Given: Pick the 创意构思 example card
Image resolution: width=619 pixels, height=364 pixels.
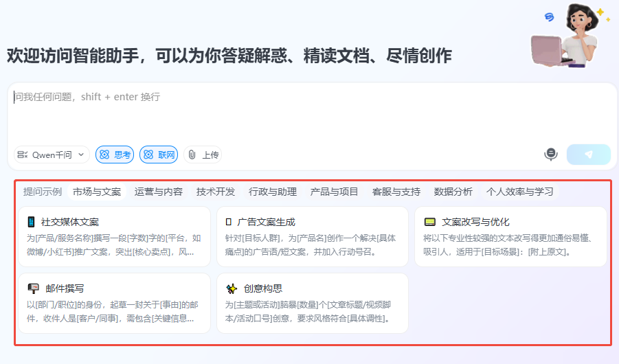Looking at the screenshot, I should coord(313,303).
